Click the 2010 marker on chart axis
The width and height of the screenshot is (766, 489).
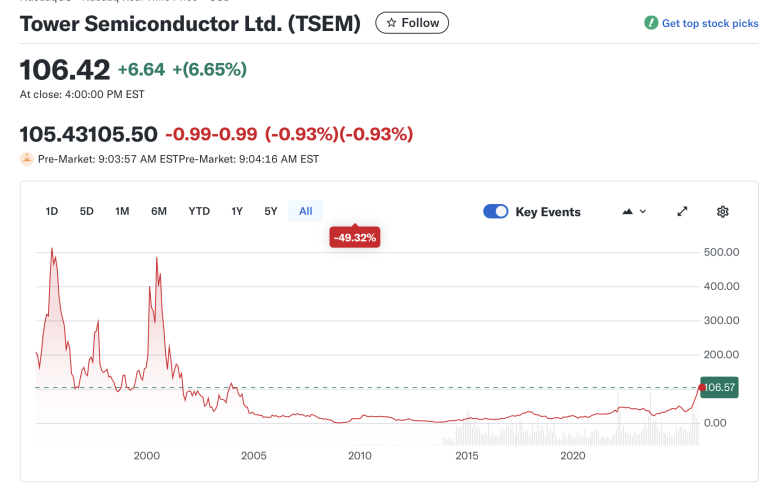(x=359, y=456)
